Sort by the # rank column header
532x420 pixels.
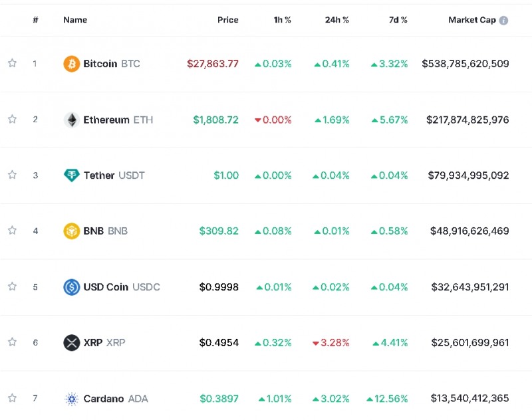(x=35, y=20)
